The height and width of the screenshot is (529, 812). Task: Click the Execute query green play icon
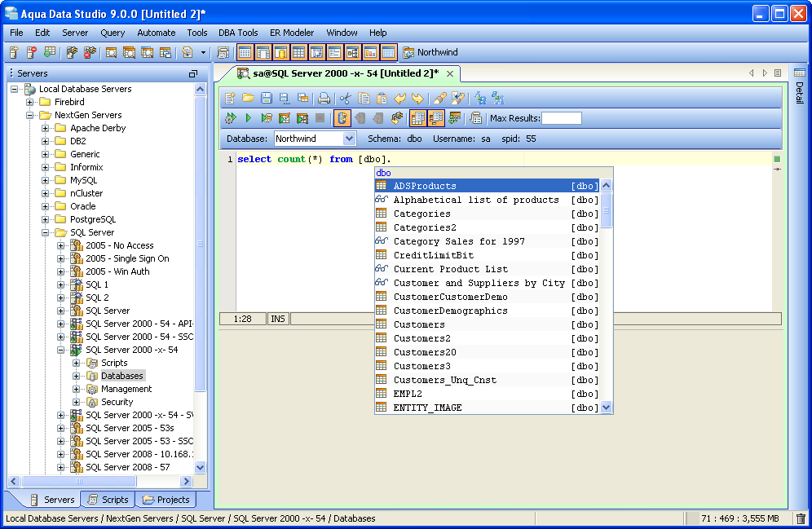248,118
